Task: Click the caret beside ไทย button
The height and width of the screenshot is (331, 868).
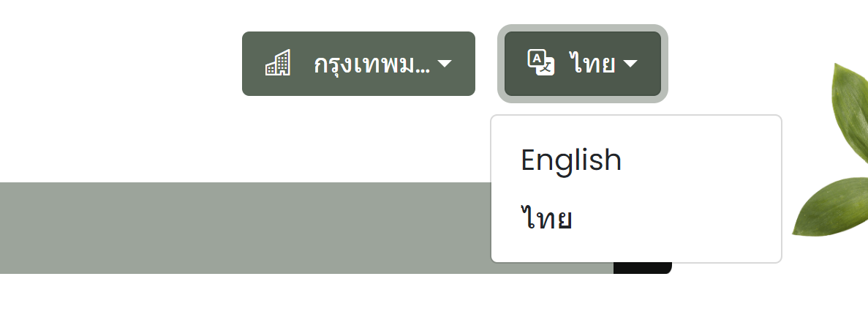Action: click(x=630, y=64)
